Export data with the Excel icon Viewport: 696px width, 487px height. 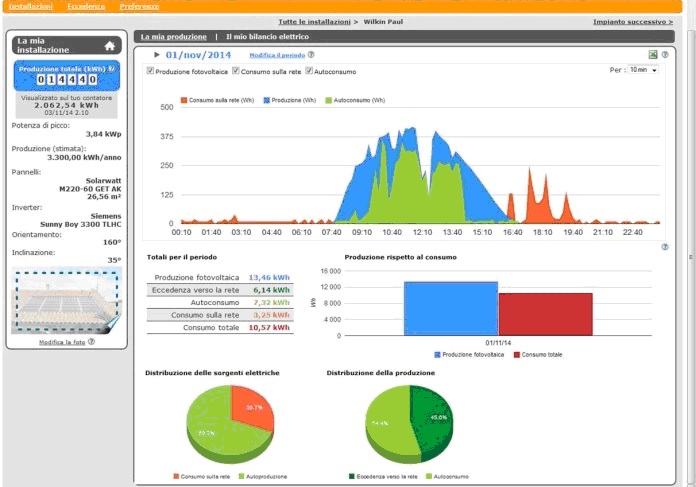tap(652, 55)
